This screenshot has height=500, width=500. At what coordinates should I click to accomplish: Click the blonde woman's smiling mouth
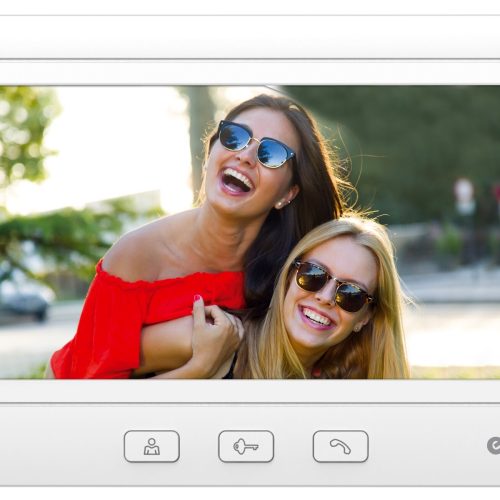pyautogui.click(x=317, y=318)
